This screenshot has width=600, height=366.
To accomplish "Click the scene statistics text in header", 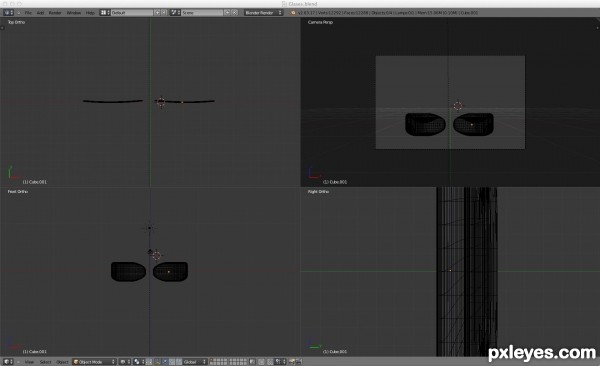I will coord(388,13).
